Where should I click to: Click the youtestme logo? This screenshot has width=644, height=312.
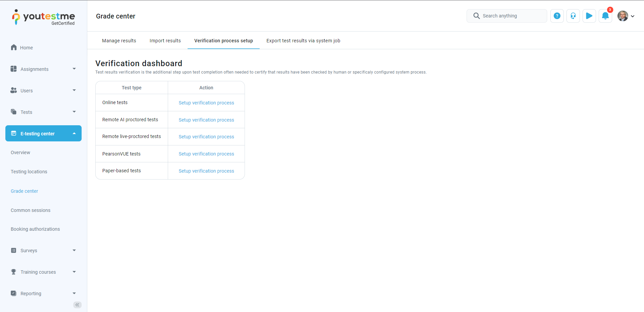pyautogui.click(x=44, y=17)
